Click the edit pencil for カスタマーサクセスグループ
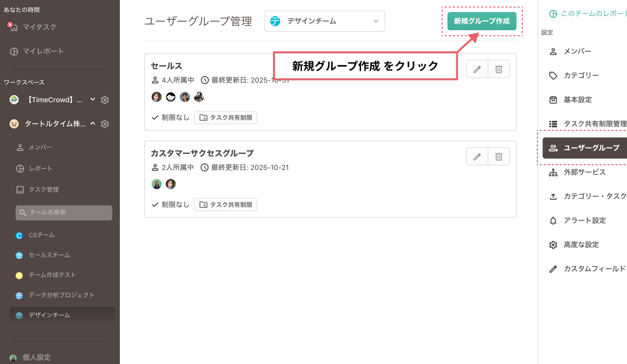 [476, 156]
